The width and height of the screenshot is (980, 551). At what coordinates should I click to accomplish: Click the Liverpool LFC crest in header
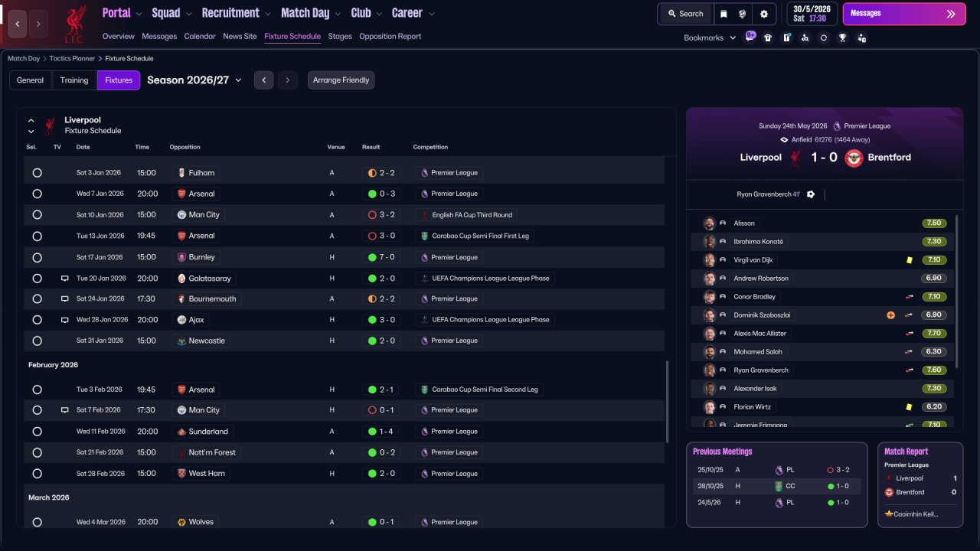(75, 24)
